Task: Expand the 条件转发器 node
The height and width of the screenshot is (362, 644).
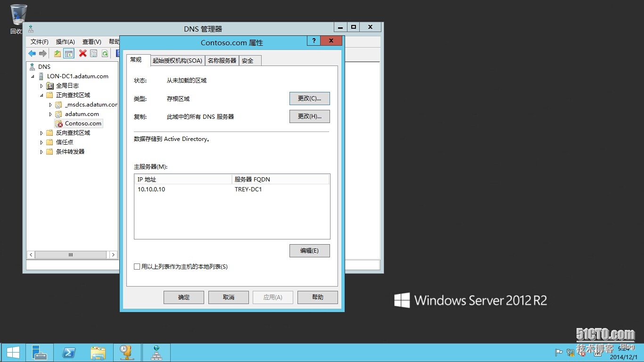Action: point(41,152)
